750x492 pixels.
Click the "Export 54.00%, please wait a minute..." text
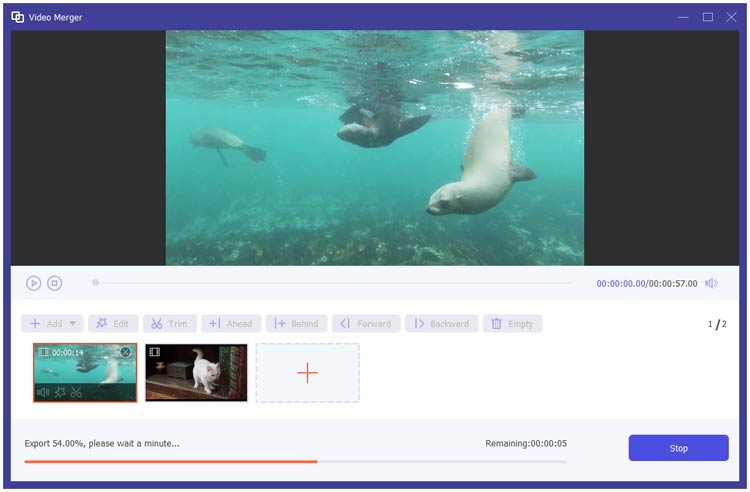tap(102, 443)
